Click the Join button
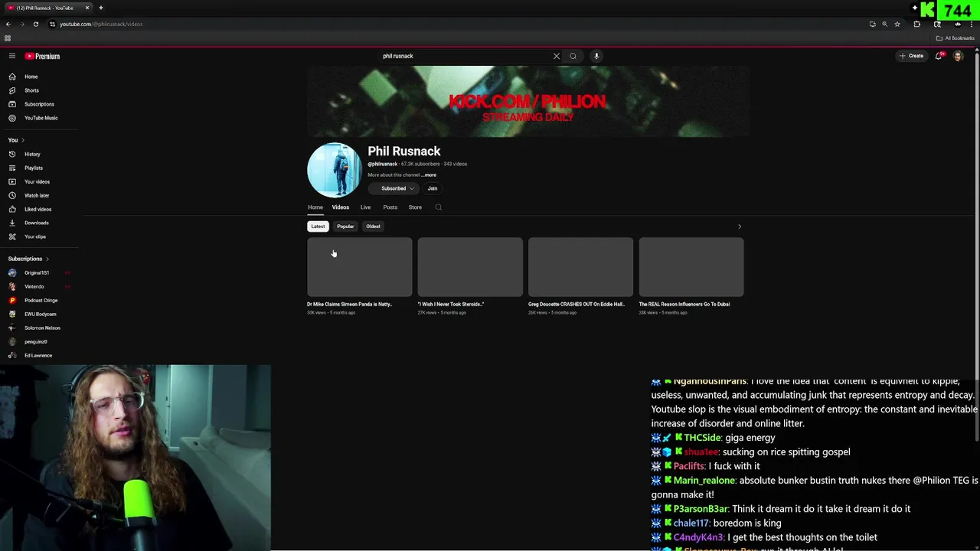The width and height of the screenshot is (980, 551). click(x=433, y=188)
